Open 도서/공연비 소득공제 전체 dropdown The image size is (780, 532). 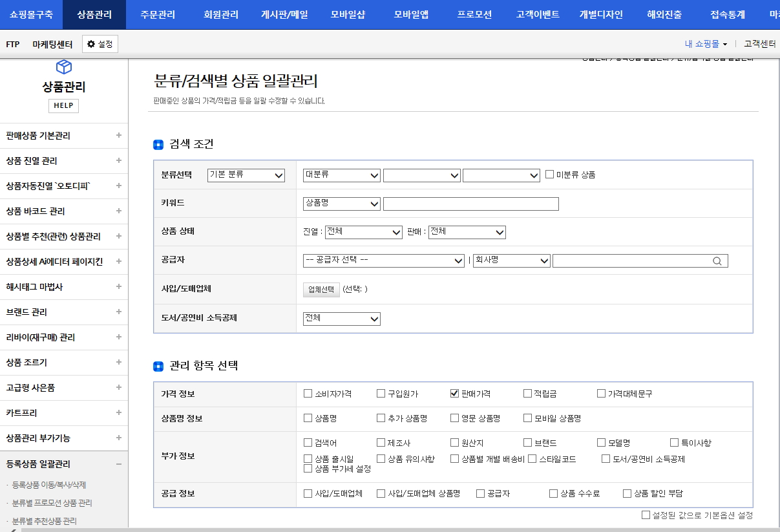pyautogui.click(x=342, y=319)
